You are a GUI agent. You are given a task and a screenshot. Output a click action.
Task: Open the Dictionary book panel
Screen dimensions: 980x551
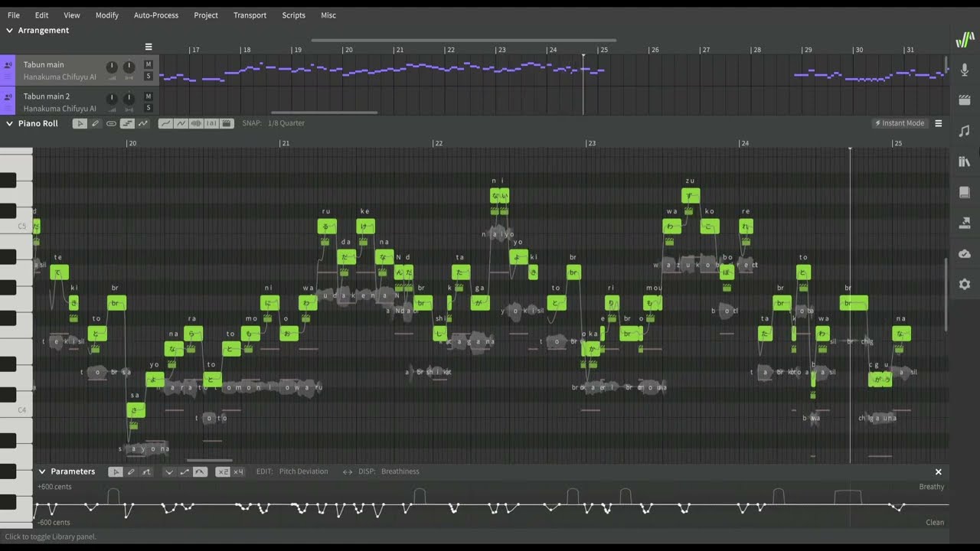click(x=965, y=192)
